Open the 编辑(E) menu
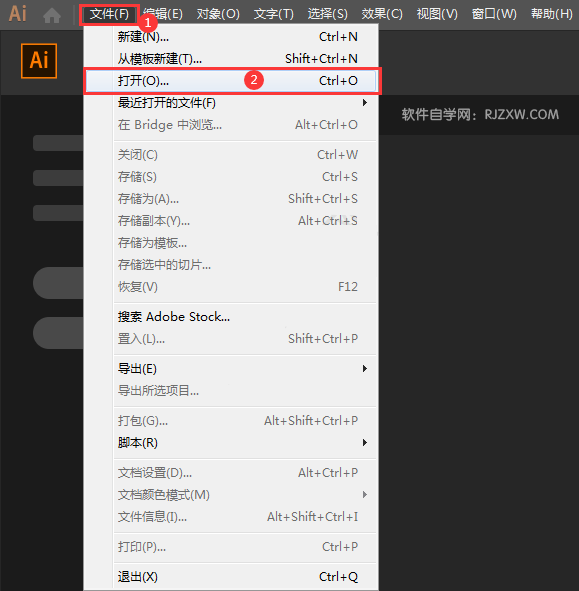579x591 pixels. pos(163,14)
